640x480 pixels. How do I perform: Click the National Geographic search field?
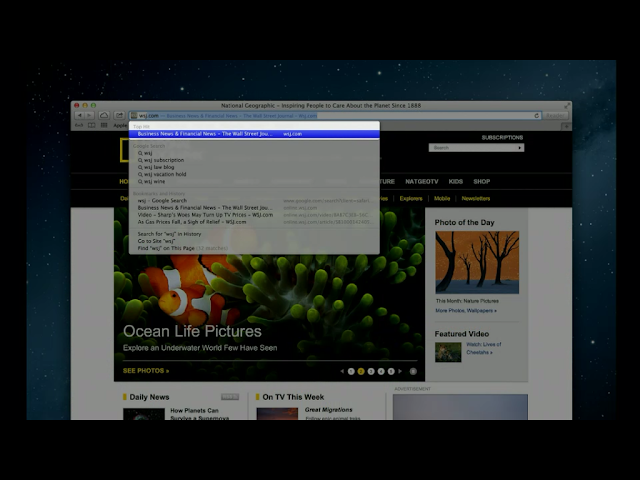point(472,148)
